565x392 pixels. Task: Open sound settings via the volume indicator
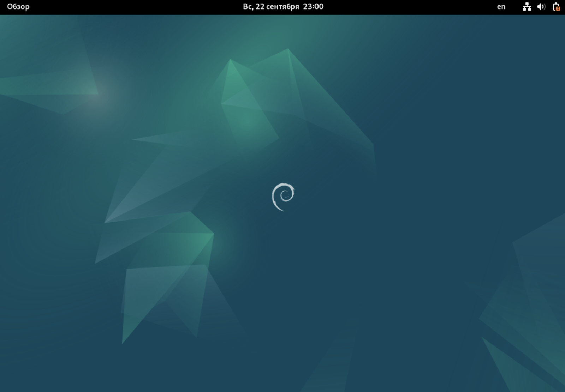click(541, 7)
